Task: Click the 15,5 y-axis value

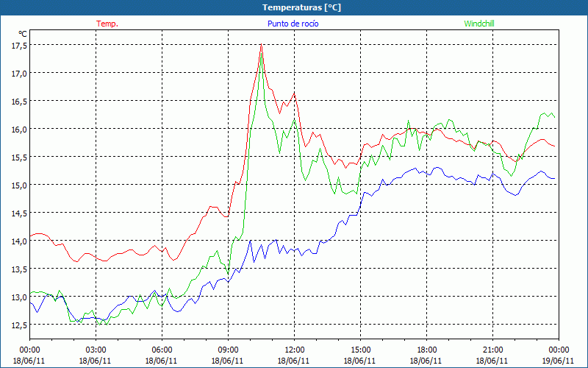Action: [20, 157]
